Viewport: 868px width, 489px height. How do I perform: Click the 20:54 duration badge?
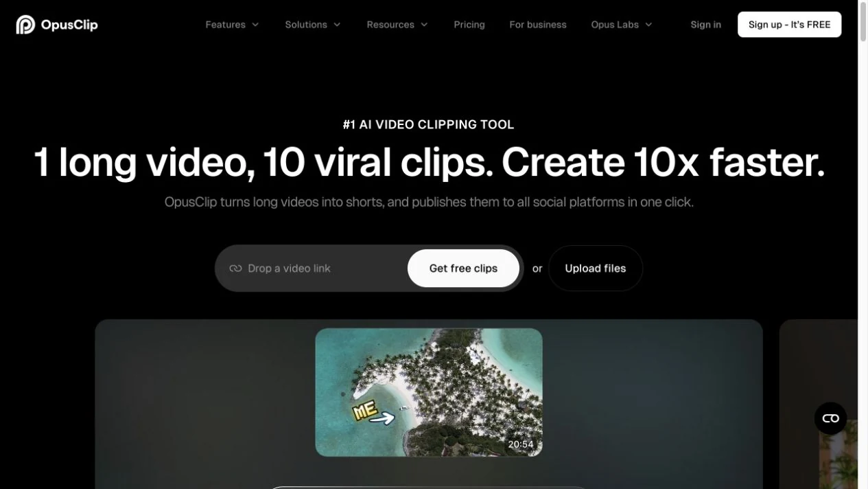(521, 444)
